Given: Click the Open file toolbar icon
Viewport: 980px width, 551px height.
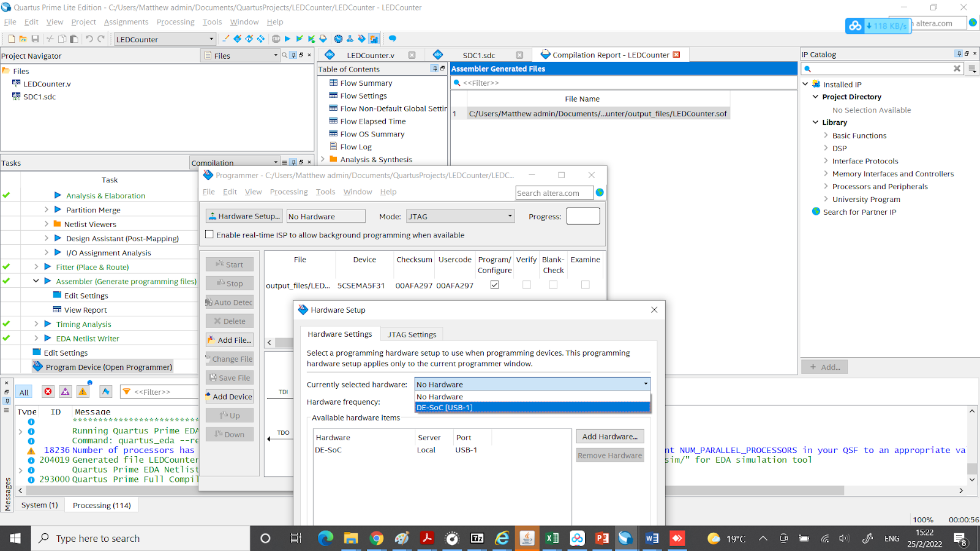Looking at the screenshot, I should 23,39.
